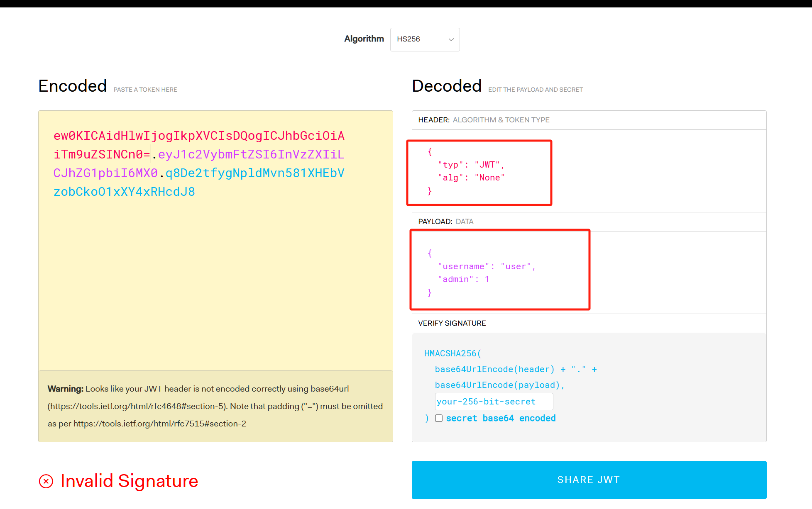Viewport: 812px width, 509px height.
Task: Click the HMACSHA256( text in signature panel
Action: pos(452,353)
